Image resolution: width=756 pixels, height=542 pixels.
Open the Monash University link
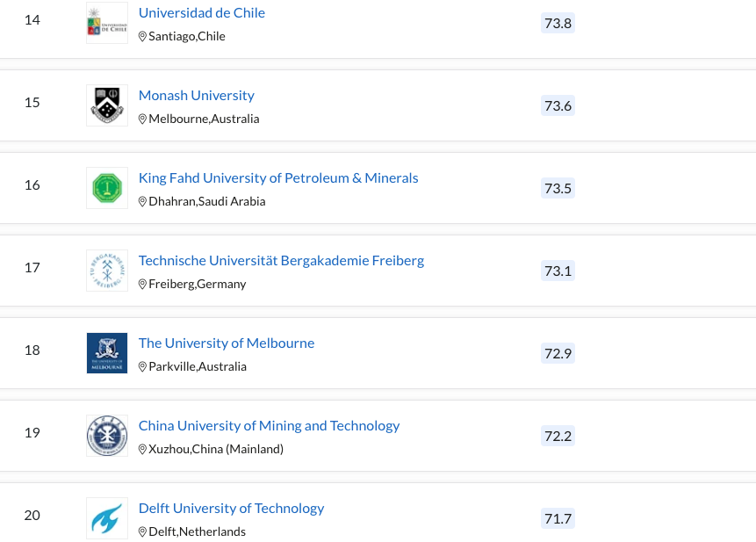coord(197,96)
